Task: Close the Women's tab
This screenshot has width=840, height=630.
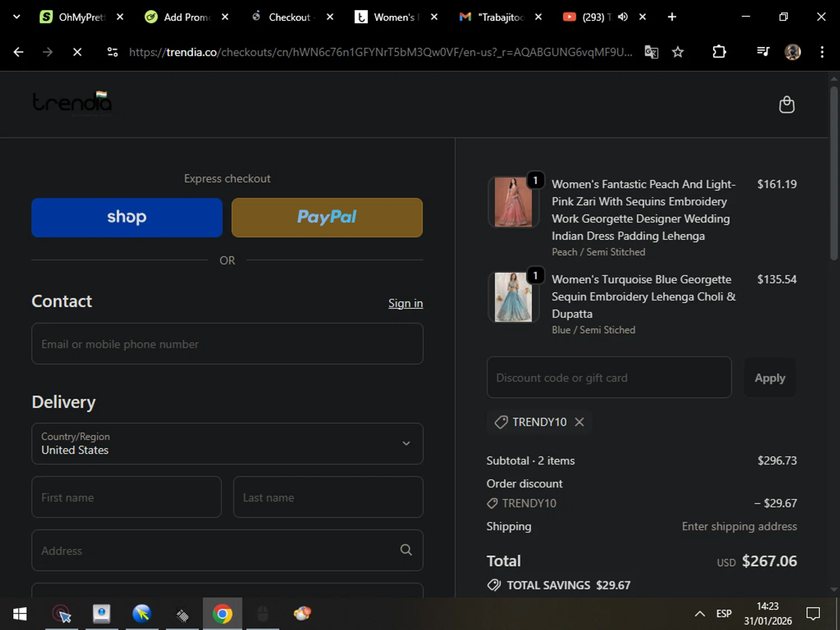Action: coord(434,17)
